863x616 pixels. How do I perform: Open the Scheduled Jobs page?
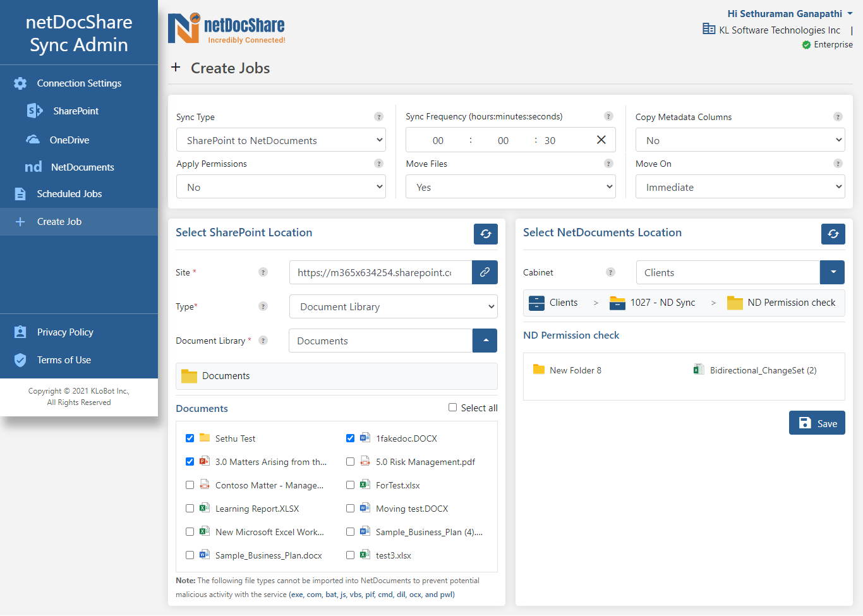click(79, 194)
